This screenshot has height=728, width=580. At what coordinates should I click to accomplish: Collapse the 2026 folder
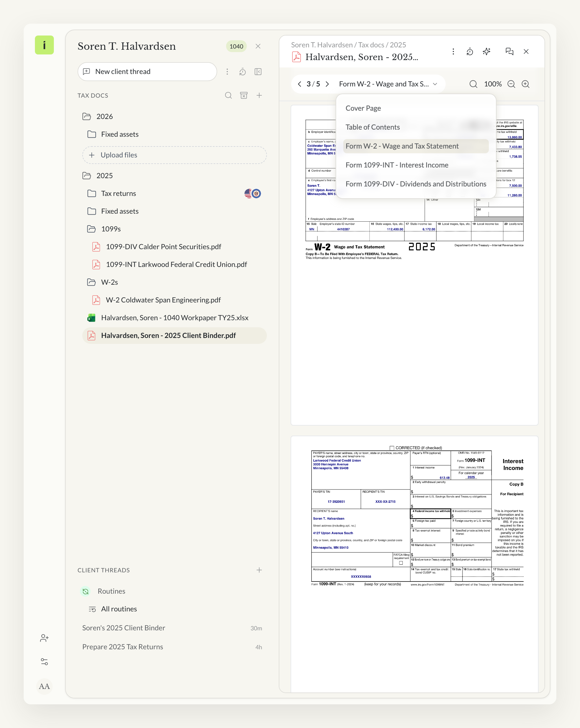[87, 117]
